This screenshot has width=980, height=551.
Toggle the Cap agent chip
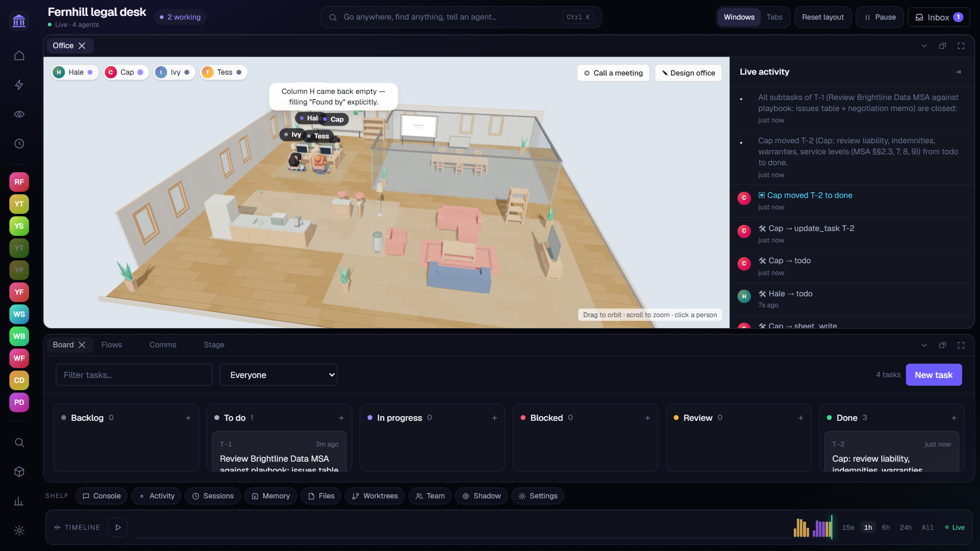pyautogui.click(x=126, y=72)
